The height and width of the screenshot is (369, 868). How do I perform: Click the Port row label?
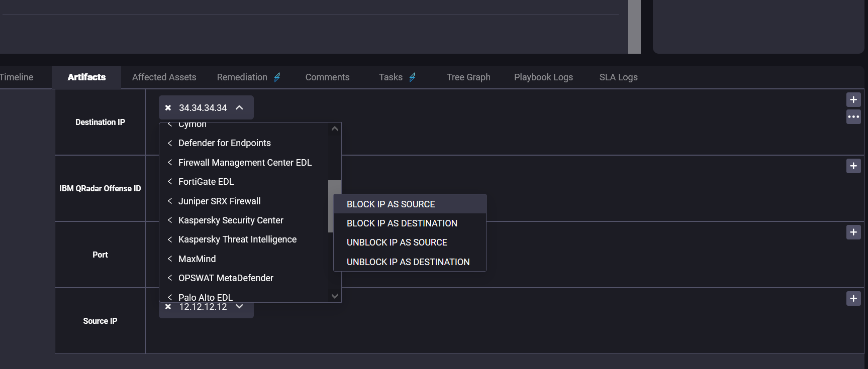click(100, 255)
